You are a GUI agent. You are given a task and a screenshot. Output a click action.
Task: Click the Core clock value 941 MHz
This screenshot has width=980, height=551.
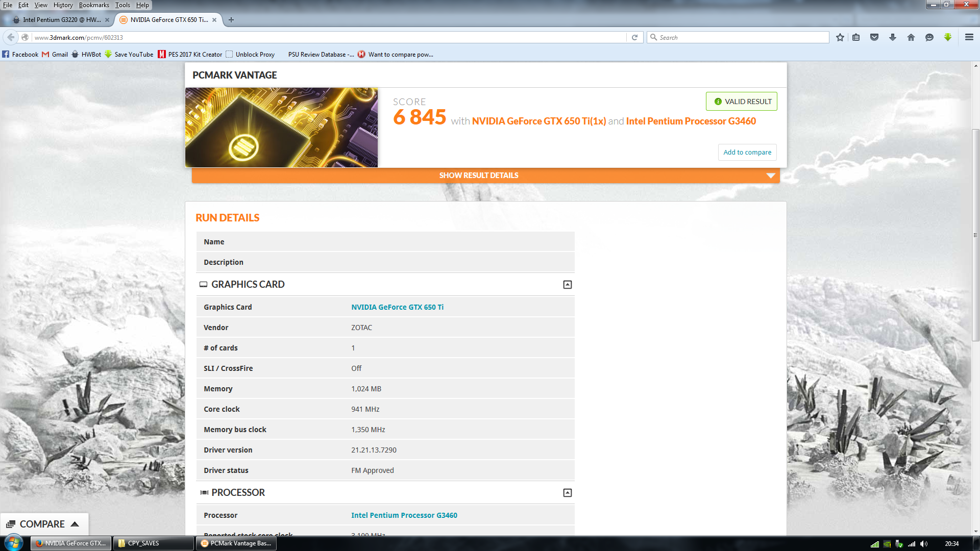point(365,409)
